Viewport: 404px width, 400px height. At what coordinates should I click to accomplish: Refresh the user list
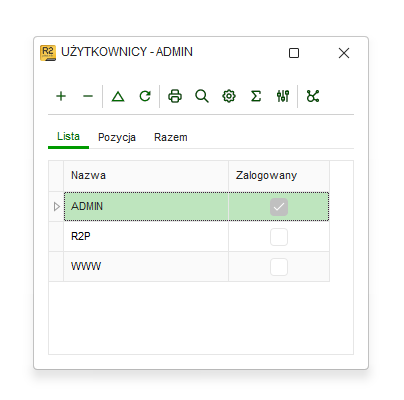coord(145,96)
